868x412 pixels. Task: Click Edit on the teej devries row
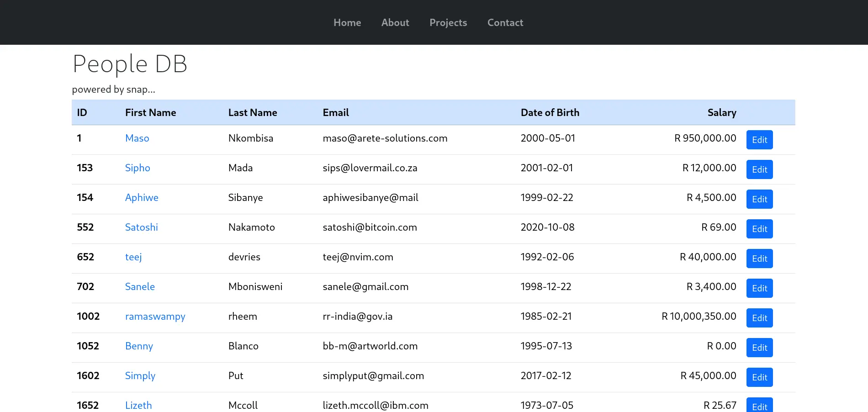point(759,259)
